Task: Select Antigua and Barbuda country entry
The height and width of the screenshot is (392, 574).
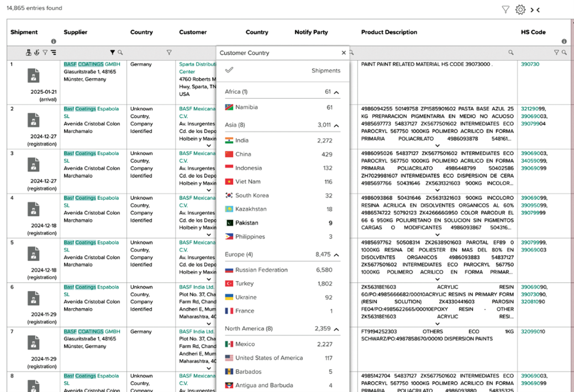Action: pyautogui.click(x=279, y=385)
